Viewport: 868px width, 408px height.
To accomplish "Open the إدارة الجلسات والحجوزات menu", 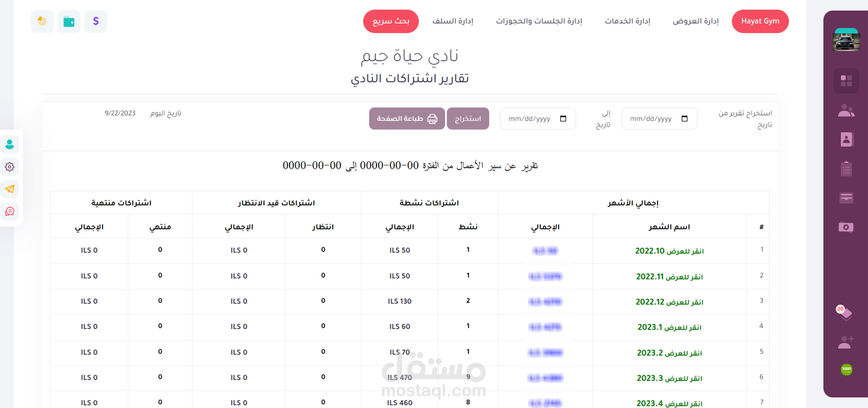I will [x=539, y=21].
